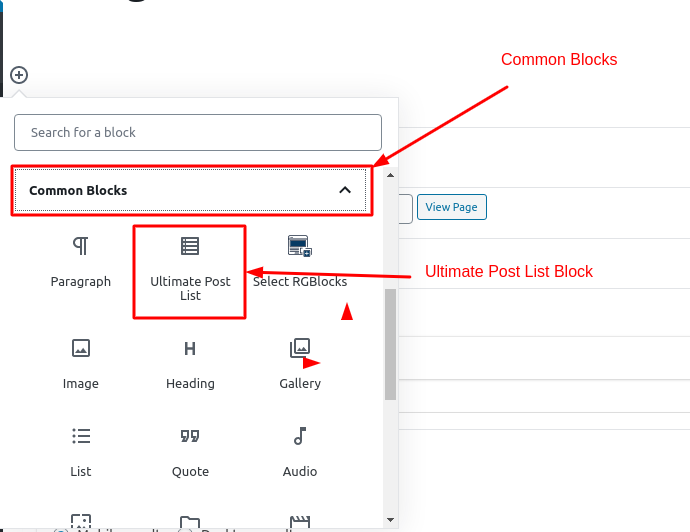
Task: Add the Ultimate Post List block
Action: 190,270
